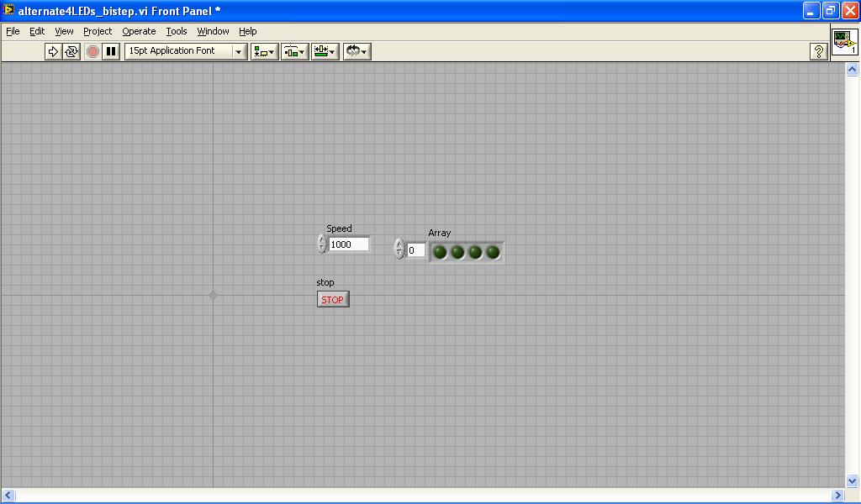Click the Run arrow button
The height and width of the screenshot is (504, 861).
(x=53, y=51)
